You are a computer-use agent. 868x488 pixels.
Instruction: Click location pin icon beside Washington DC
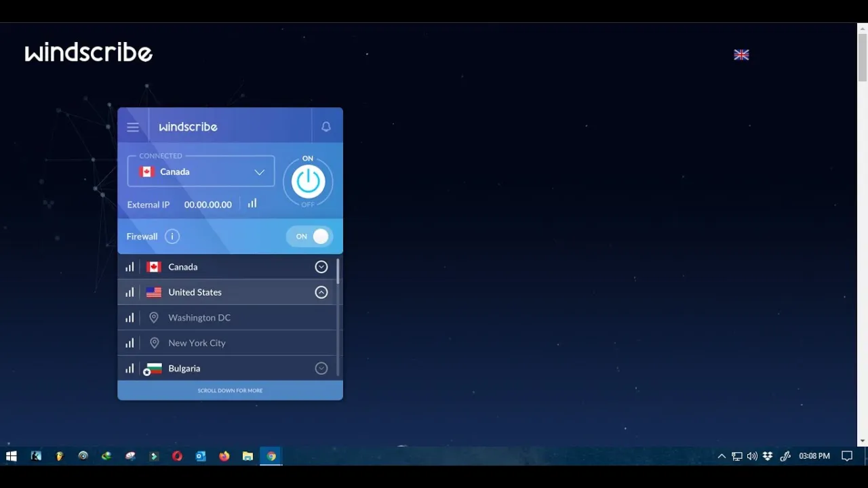154,317
